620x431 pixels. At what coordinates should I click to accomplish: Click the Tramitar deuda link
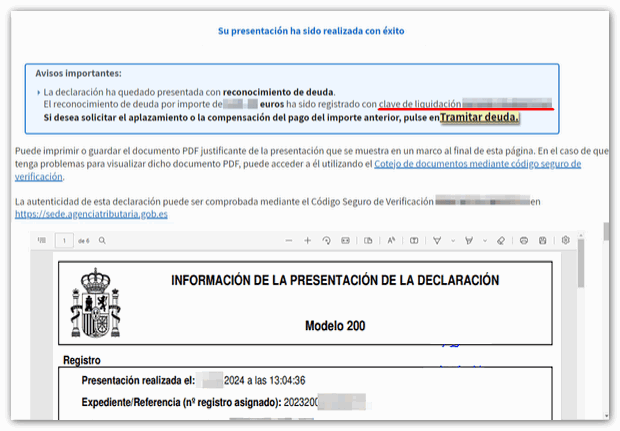point(480,118)
